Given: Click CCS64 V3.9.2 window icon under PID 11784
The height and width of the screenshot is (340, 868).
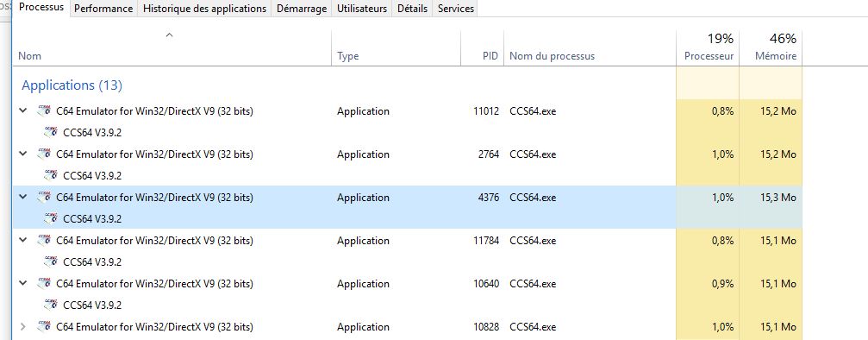Looking at the screenshot, I should pos(51,261).
